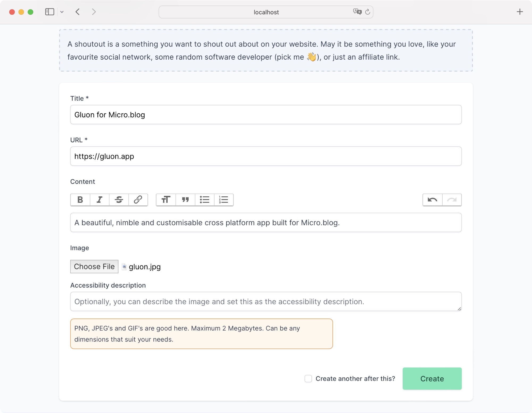This screenshot has width=532, height=413.
Task: Enable strikethrough text formatting
Action: [118, 199]
